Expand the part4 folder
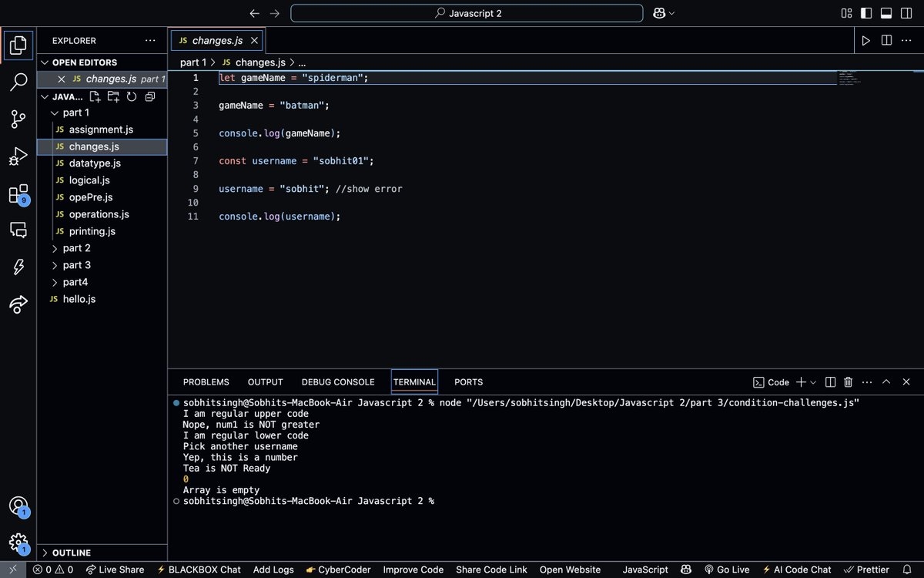The height and width of the screenshot is (578, 924). [x=54, y=282]
